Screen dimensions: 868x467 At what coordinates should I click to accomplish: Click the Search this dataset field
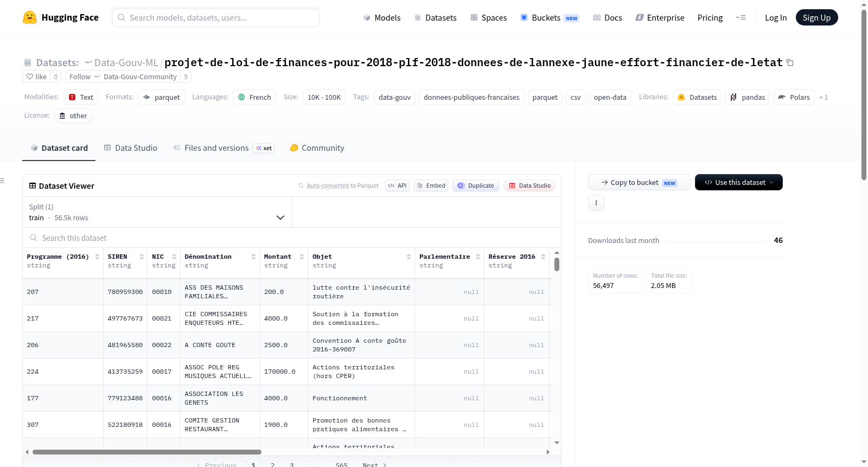292,238
